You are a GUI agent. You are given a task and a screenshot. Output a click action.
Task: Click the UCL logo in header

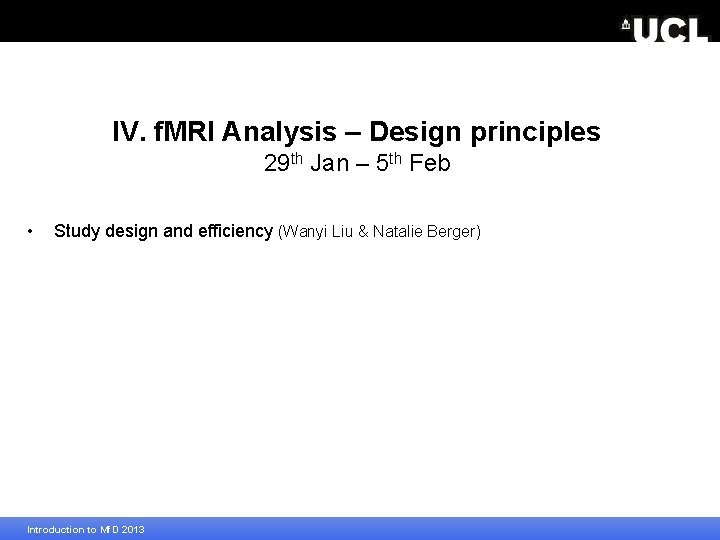point(664,30)
